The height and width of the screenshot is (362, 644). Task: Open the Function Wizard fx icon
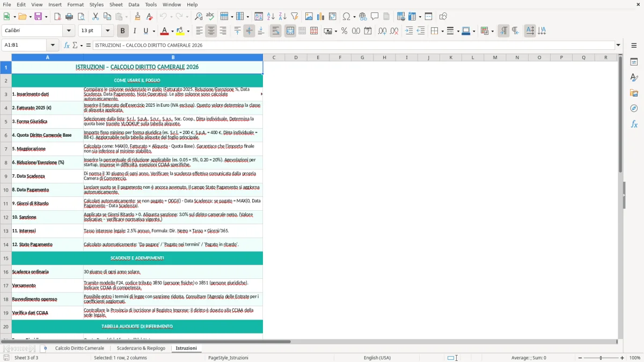point(67,45)
